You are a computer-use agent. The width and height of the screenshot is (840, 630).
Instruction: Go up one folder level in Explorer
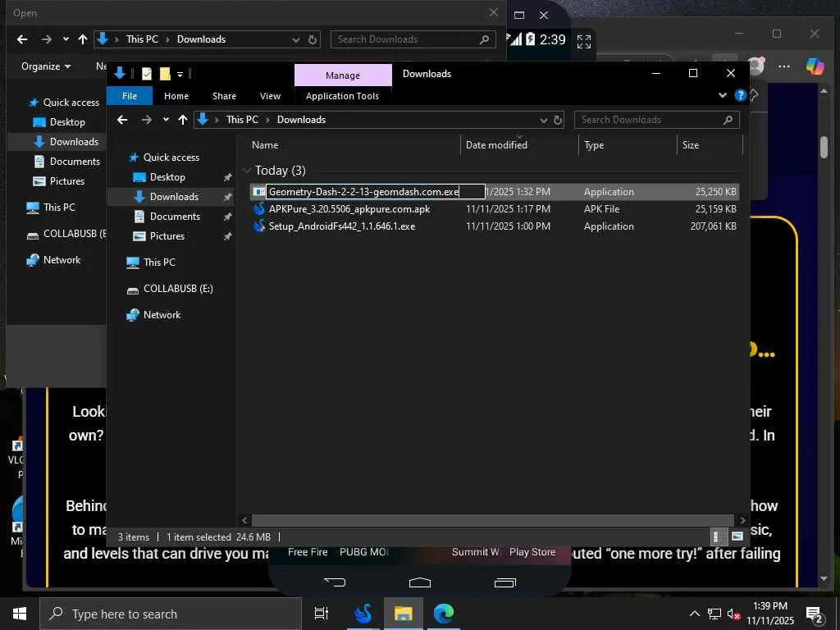click(183, 120)
